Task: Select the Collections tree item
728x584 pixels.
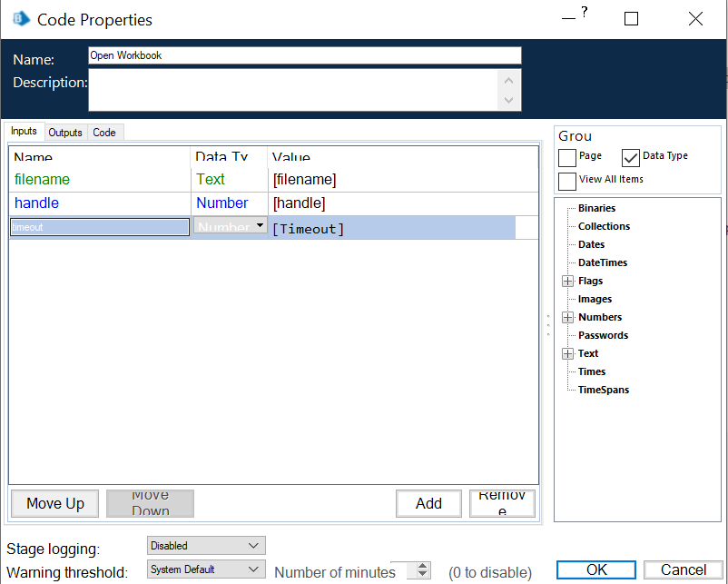Action: click(604, 226)
